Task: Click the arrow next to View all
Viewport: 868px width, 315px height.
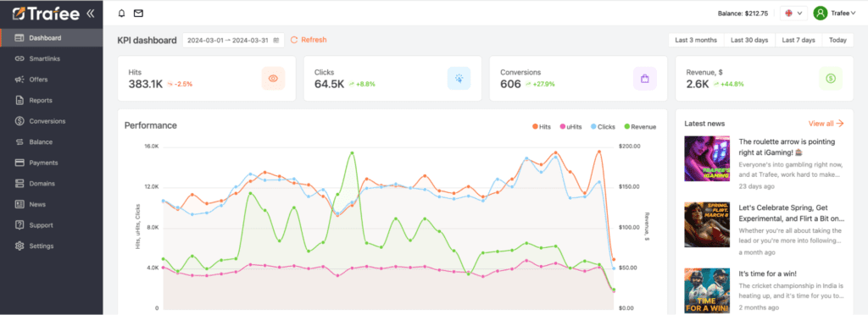Action: [x=840, y=124]
